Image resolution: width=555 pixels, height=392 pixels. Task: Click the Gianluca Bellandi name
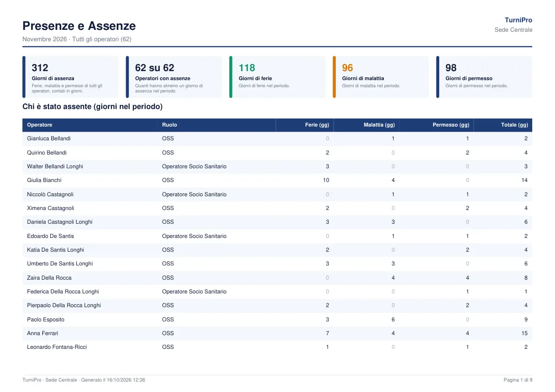tap(49, 139)
